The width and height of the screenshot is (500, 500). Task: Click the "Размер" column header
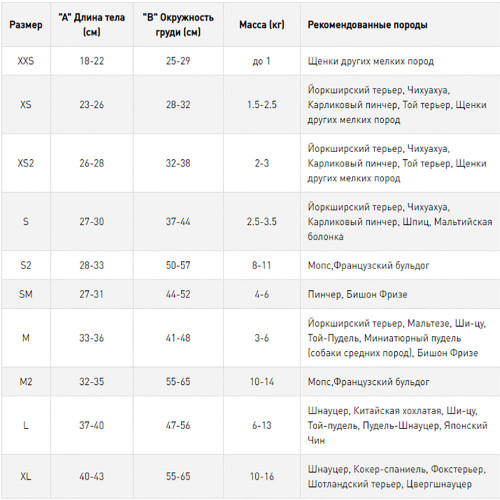(x=26, y=25)
